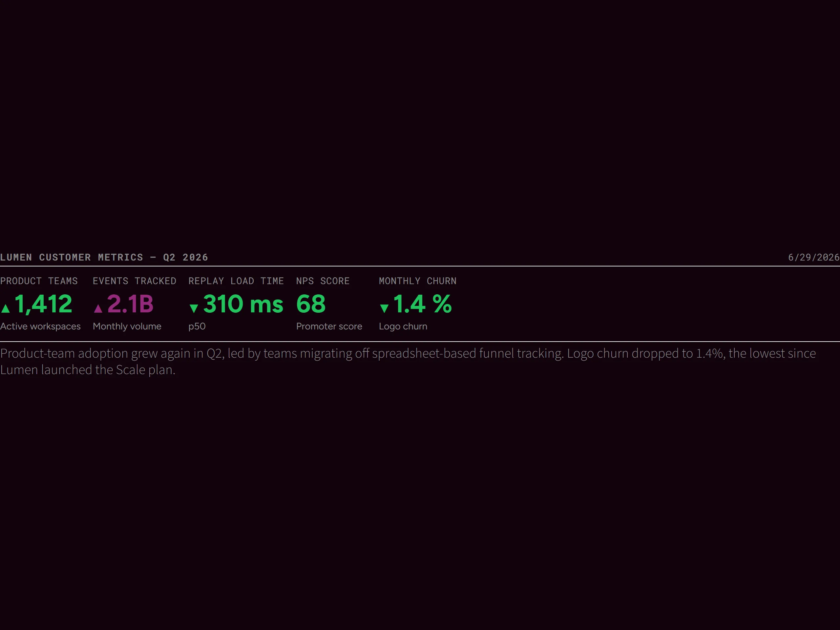Click the up-trend arrow beside 1,412
The width and height of the screenshot is (840, 630).
pos(5,308)
